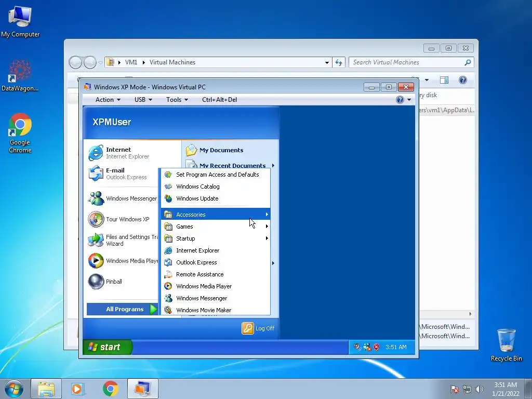
Task: Launch Windows Update from All Programs
Action: 216,198
